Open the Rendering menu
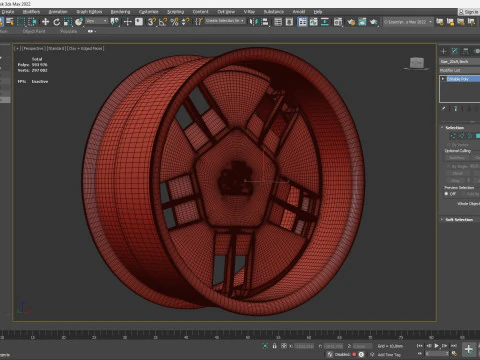This screenshot has height=360, width=480. (x=120, y=12)
